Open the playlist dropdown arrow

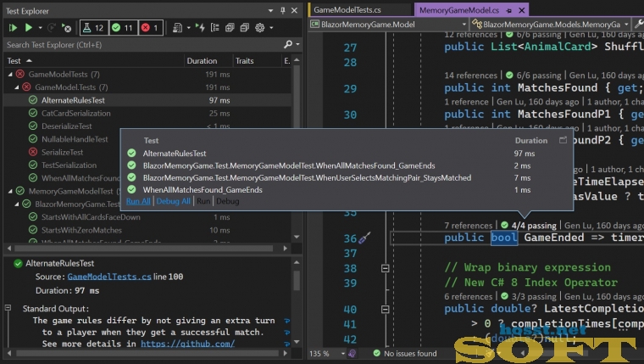coord(188,27)
